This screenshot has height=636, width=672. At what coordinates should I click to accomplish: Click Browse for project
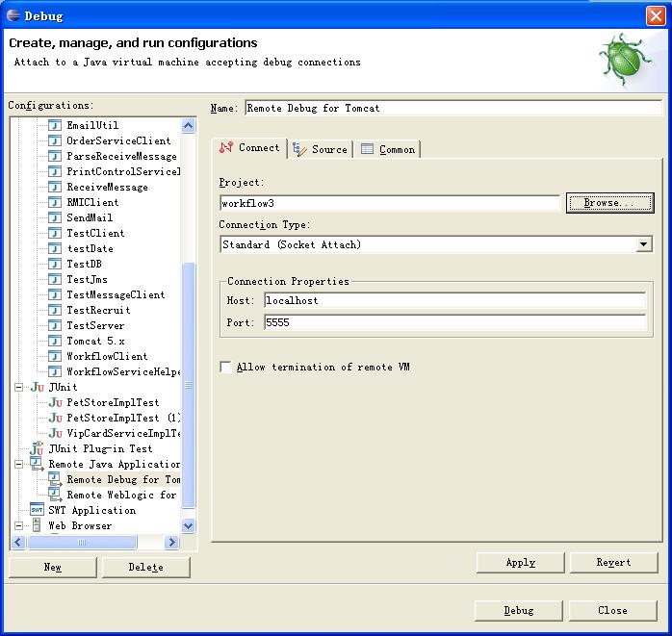click(609, 203)
